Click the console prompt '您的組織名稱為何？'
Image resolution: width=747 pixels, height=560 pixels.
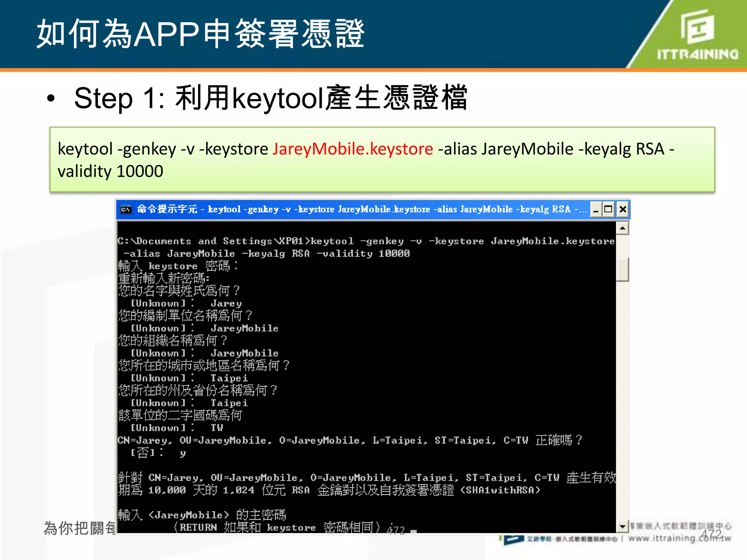(173, 341)
